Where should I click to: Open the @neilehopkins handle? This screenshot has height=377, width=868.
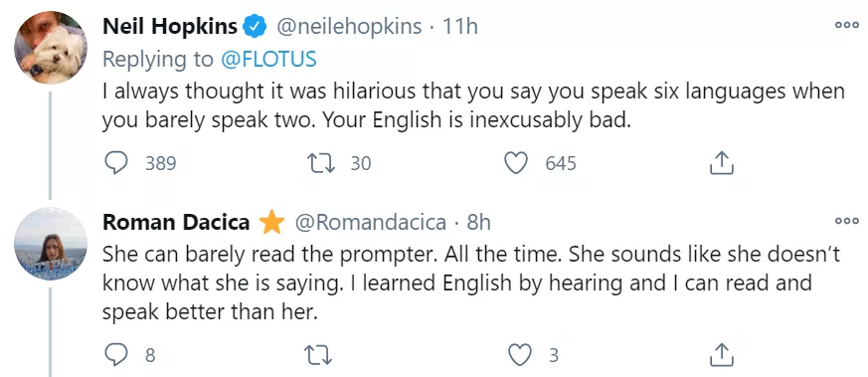click(349, 27)
